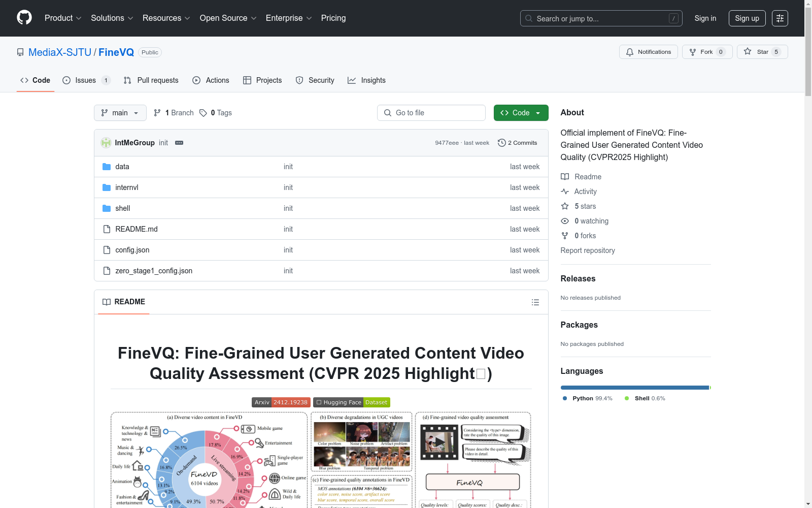Go to GitHub homepage via logo
812x508 pixels.
[24, 18]
